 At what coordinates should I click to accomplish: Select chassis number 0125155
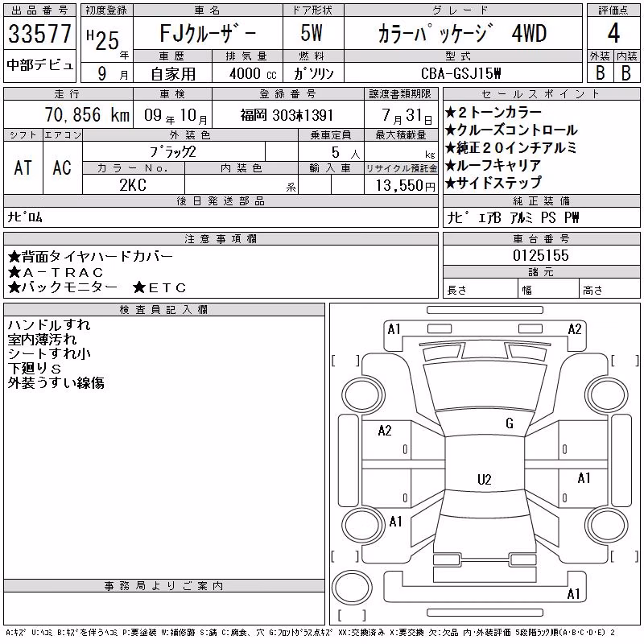[541, 255]
